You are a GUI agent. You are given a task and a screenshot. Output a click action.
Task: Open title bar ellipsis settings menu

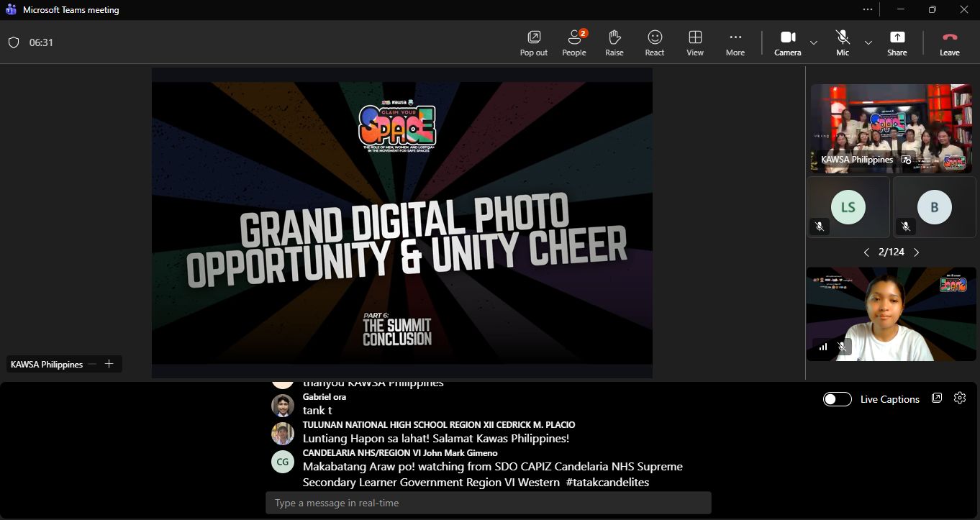point(868,9)
